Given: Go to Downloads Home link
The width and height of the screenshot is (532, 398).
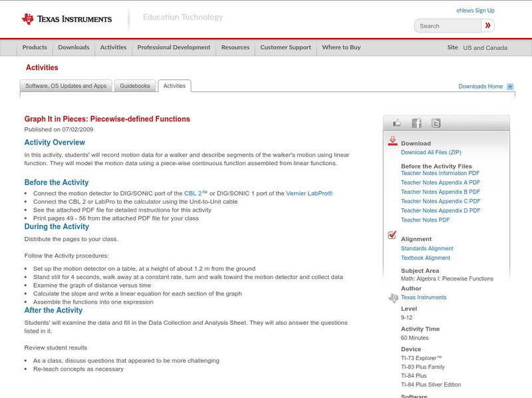Looking at the screenshot, I should (x=480, y=87).
